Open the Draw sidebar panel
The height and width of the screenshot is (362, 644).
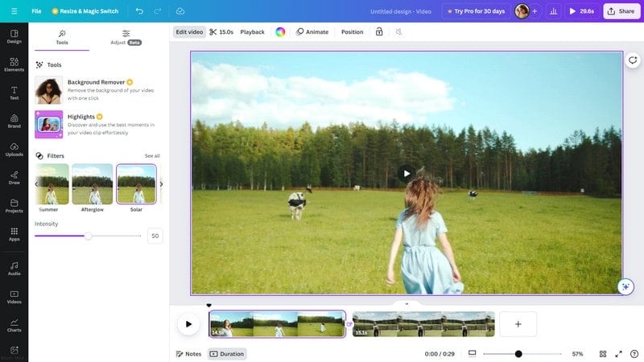click(14, 178)
